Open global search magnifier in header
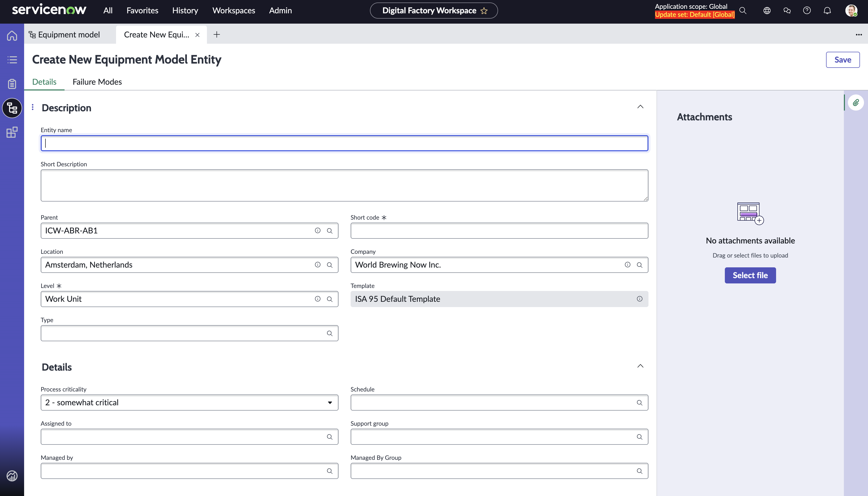The image size is (868, 496). tap(743, 11)
